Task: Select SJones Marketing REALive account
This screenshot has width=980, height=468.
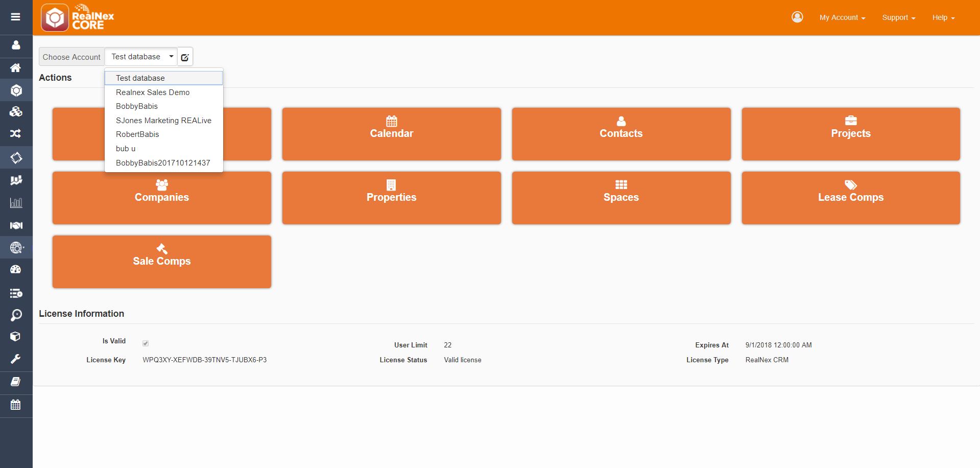Action: click(164, 121)
